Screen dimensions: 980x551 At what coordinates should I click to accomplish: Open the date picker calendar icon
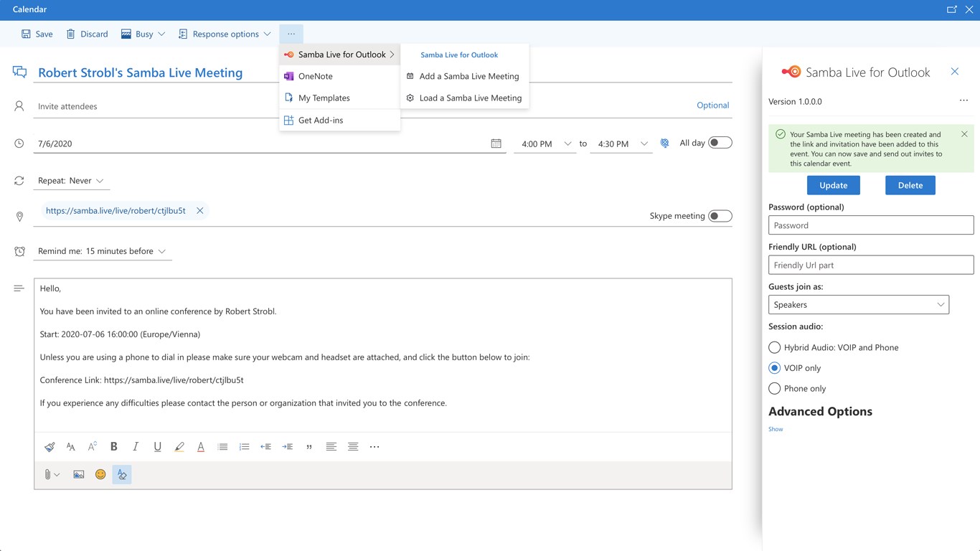(x=496, y=143)
